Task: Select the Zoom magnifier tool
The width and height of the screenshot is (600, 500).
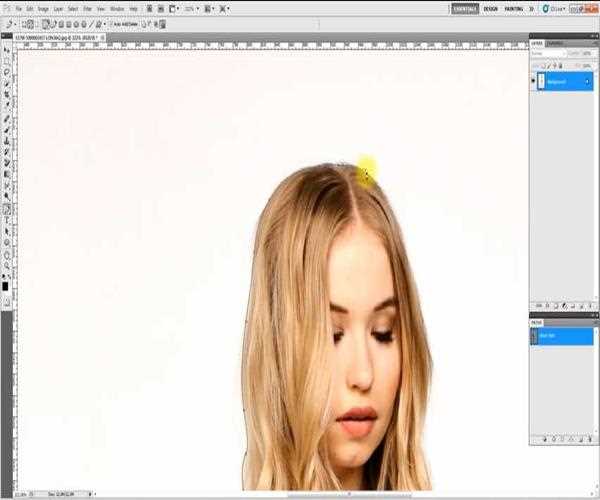Action: pos(7,265)
